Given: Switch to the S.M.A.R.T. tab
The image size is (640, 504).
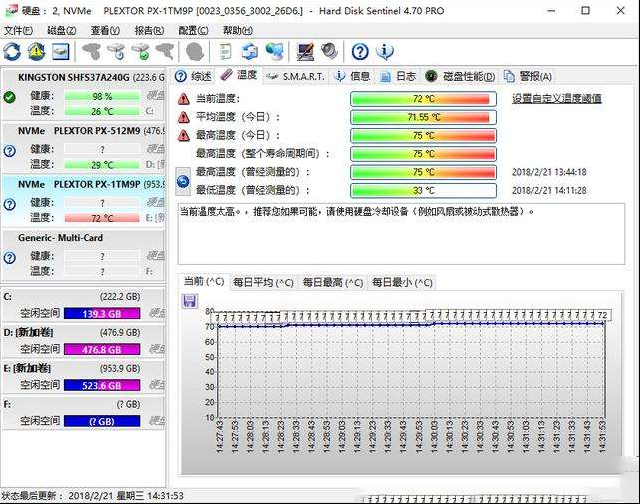Looking at the screenshot, I should click(295, 76).
